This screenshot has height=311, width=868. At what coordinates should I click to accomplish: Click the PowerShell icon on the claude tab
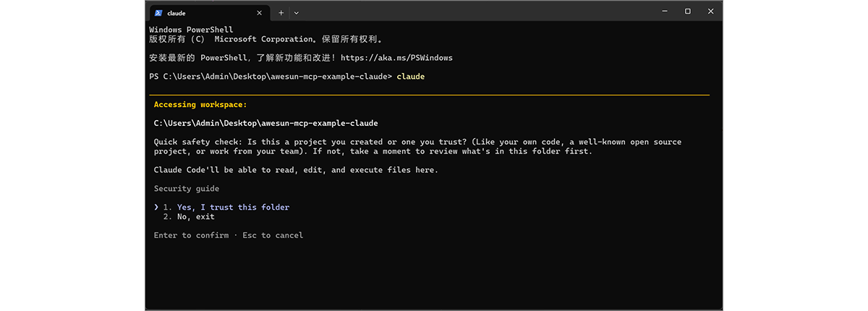158,12
